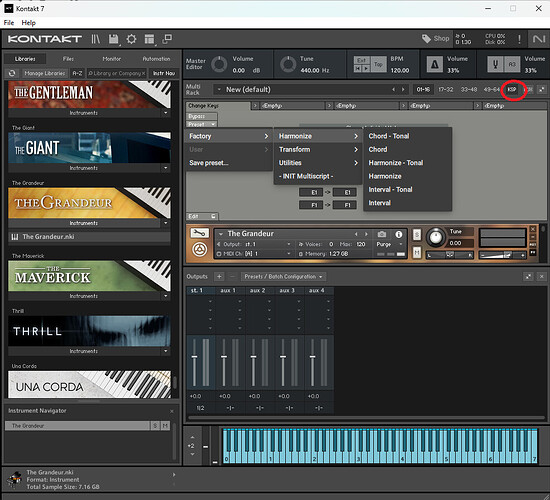Click the refresh libraries icon
Screen dimensions: 550x500
tap(12, 73)
